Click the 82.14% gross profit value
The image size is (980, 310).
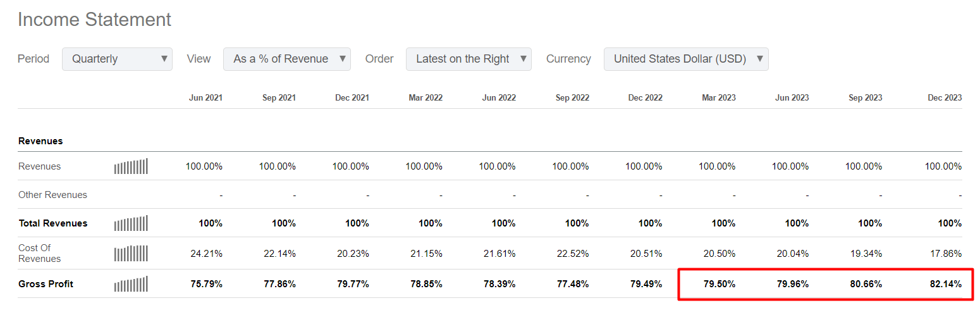click(x=945, y=284)
